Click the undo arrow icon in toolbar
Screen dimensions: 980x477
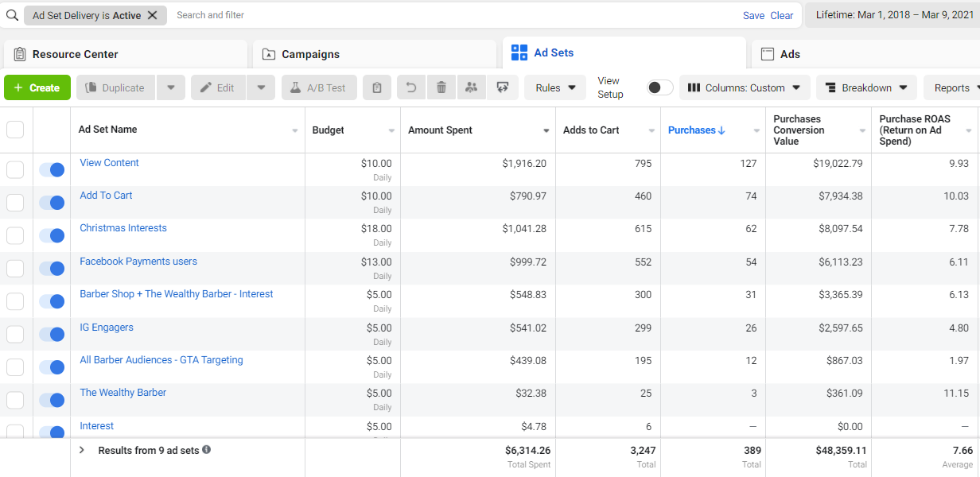pos(411,87)
